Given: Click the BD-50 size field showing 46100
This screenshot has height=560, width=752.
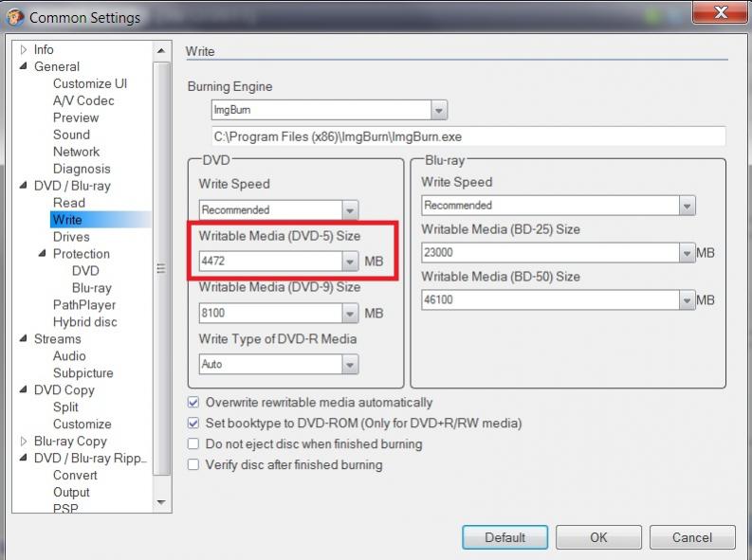Looking at the screenshot, I should pos(551,300).
